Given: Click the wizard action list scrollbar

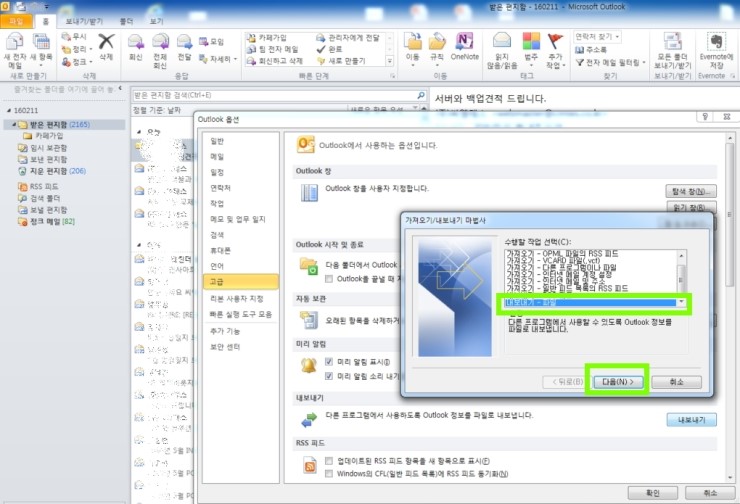Looking at the screenshot, I should tap(681, 278).
